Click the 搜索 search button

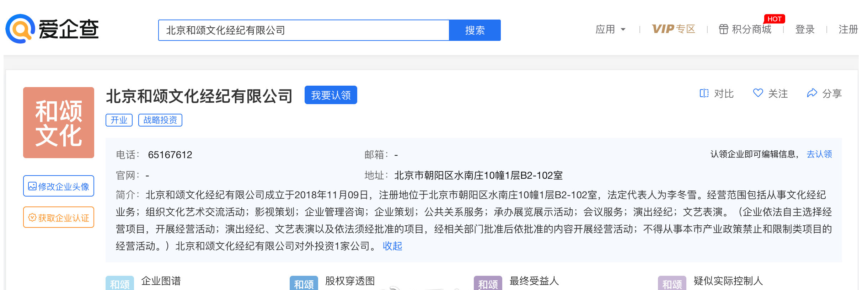[x=475, y=30]
